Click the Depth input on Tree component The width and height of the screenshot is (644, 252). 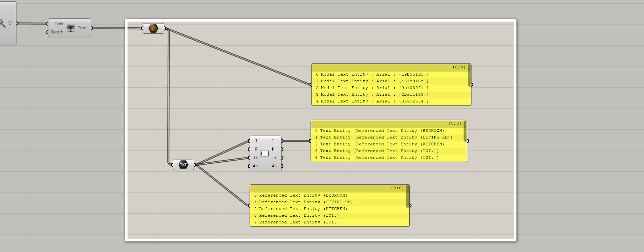[57, 32]
